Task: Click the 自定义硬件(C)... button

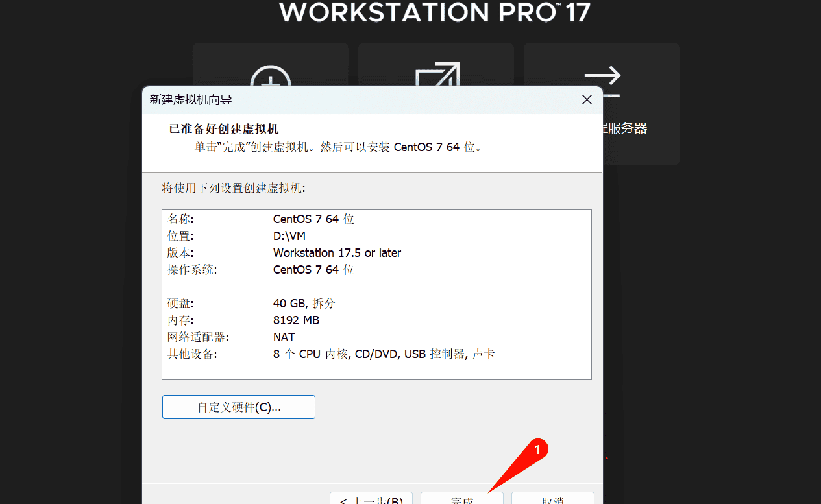Action: [238, 407]
